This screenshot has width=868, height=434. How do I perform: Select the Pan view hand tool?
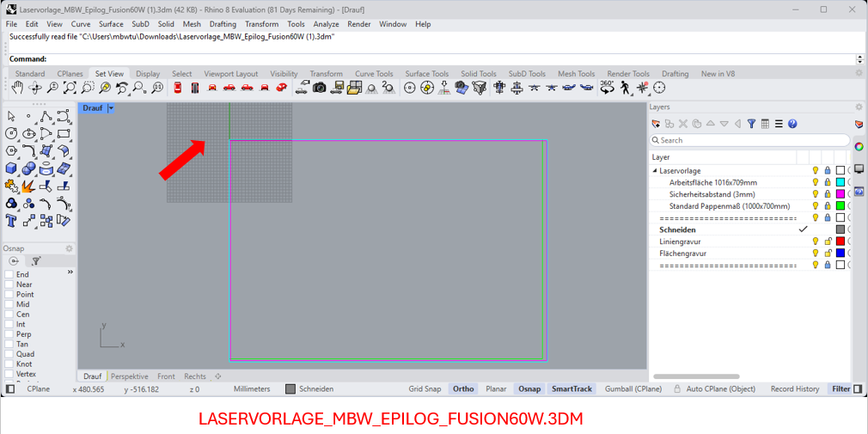[x=17, y=88]
